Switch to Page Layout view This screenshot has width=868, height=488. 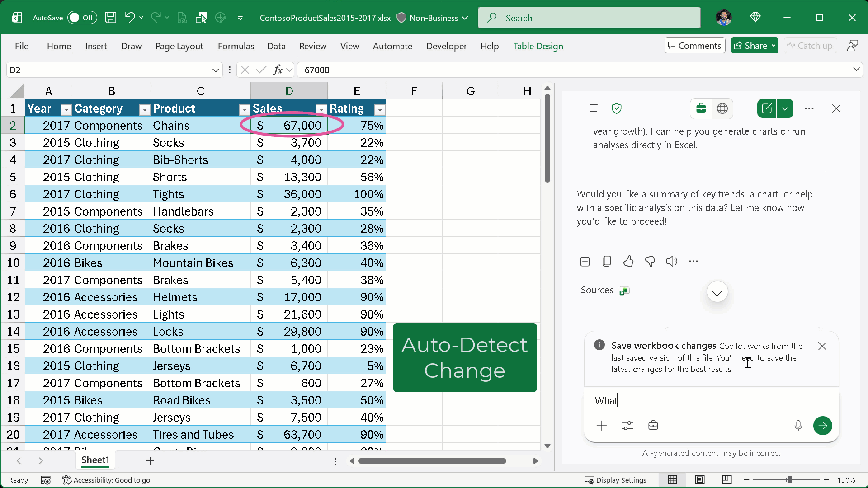(x=700, y=480)
